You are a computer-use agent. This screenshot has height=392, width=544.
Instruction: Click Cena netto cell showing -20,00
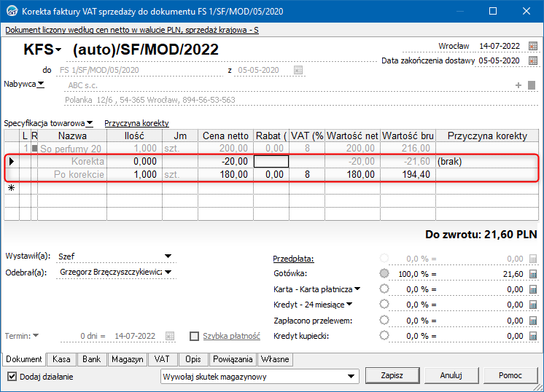pyautogui.click(x=225, y=162)
